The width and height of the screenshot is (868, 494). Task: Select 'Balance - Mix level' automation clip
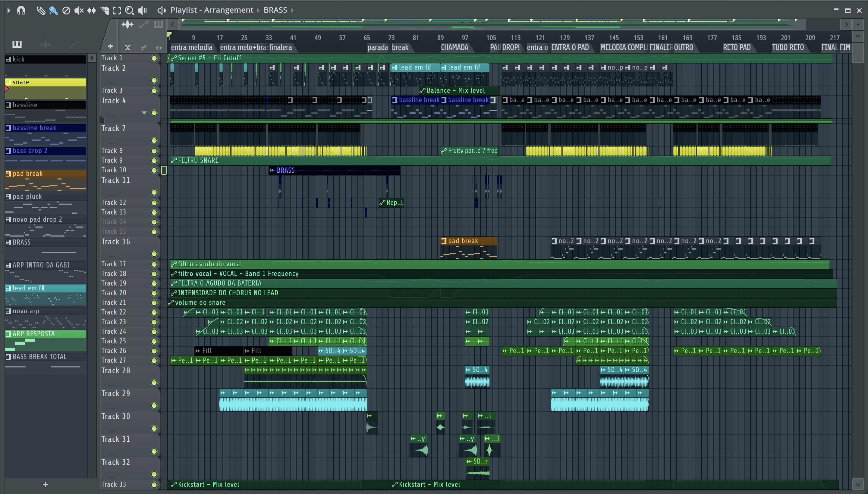[459, 91]
